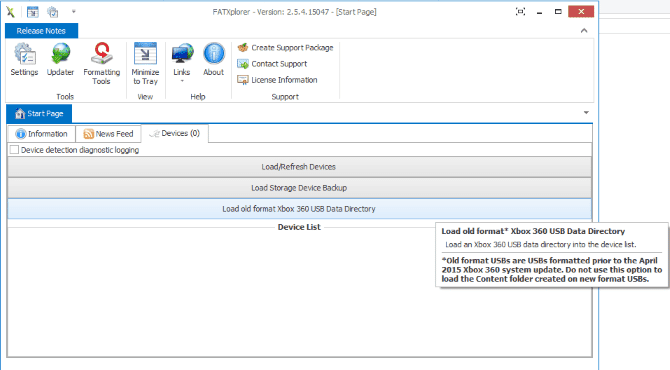Screen dimensions: 670x370
Task: Enable Device detection diagnostic logging
Action: 15,150
